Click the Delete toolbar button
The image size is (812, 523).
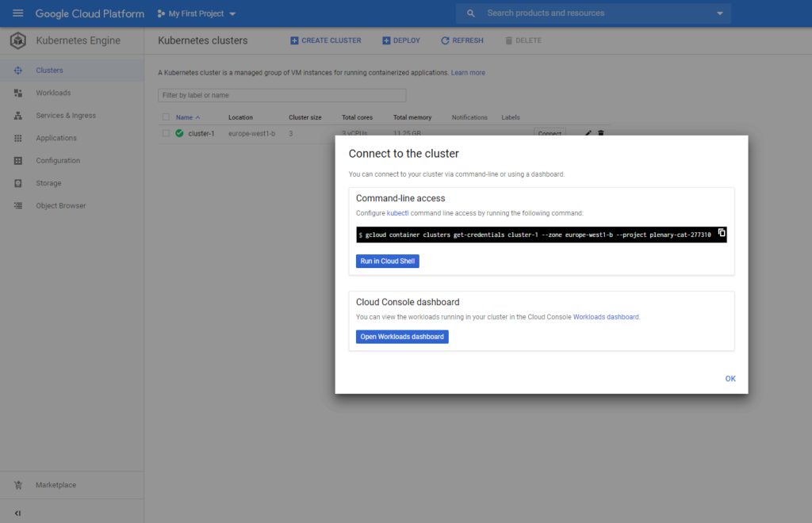point(523,40)
